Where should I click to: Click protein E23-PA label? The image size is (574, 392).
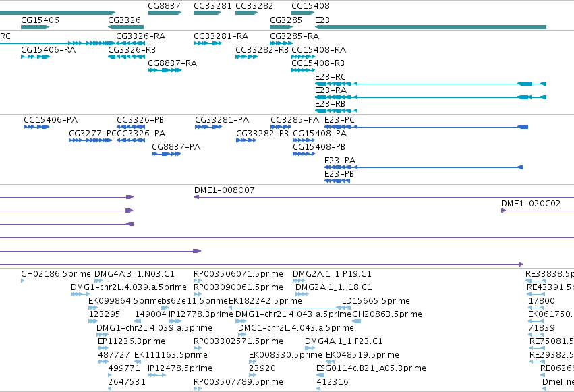tap(340, 161)
